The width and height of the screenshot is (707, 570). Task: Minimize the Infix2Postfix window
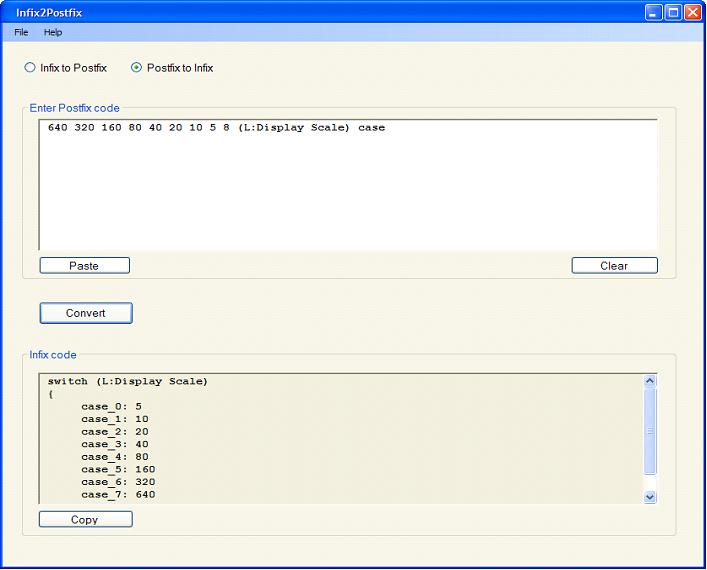(x=653, y=13)
